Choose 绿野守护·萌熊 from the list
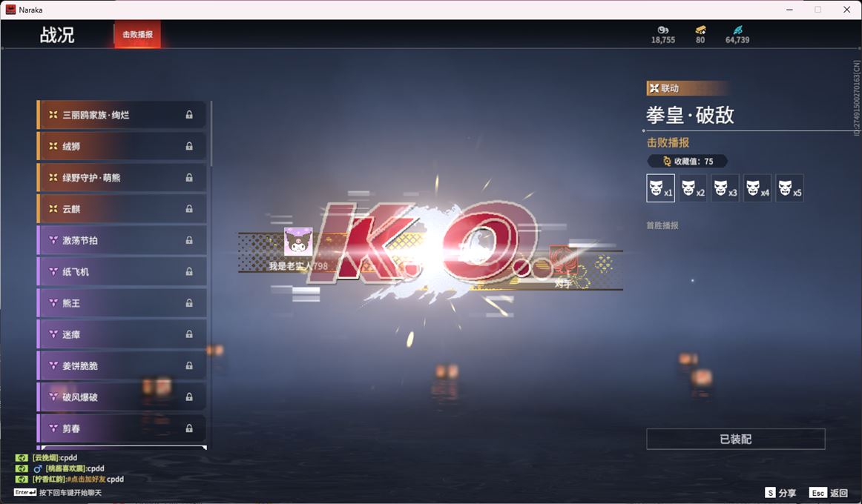Viewport: 862px width, 504px height. pyautogui.click(x=122, y=177)
